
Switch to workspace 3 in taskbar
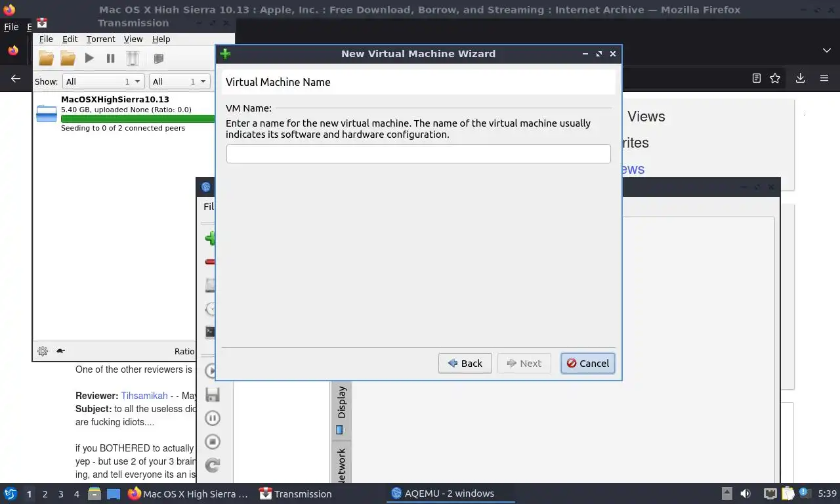click(x=60, y=494)
